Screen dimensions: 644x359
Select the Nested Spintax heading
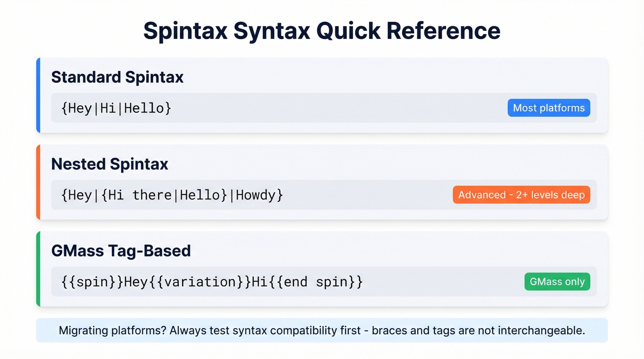pyautogui.click(x=109, y=164)
